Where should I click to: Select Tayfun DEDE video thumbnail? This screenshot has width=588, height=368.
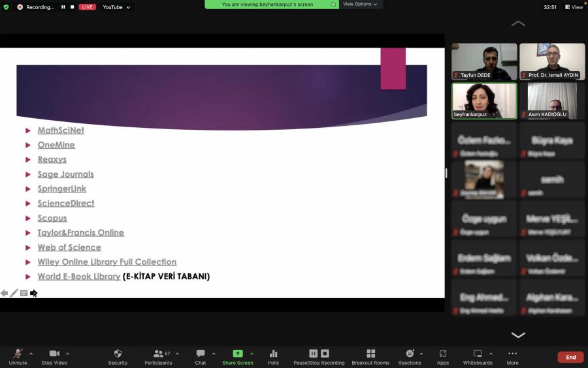tap(484, 61)
